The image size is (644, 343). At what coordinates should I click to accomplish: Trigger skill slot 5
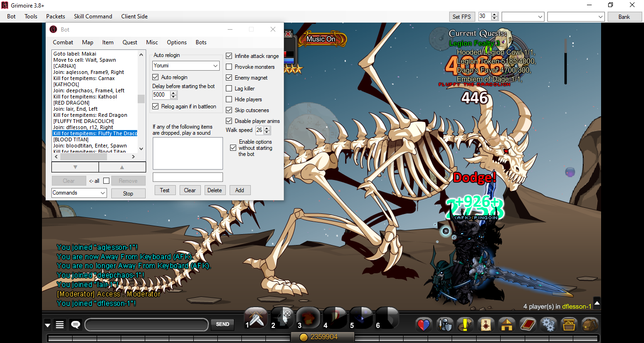(361, 319)
